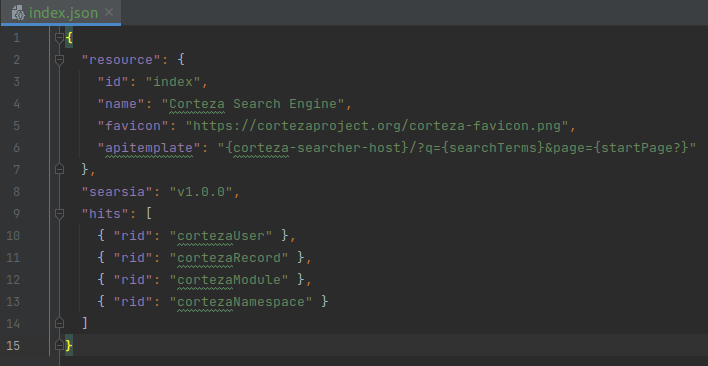Click the closing brace fold marker on line 15
Screen dimensions: 708x366
point(59,345)
